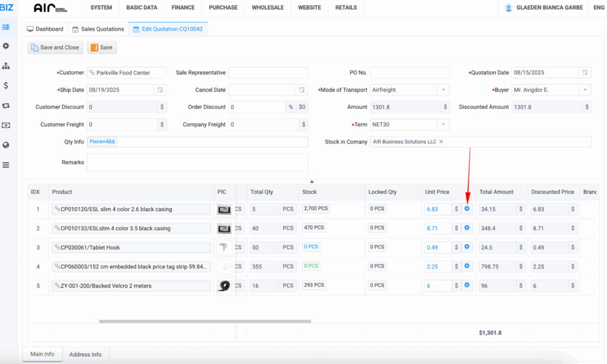
Task: Remove AIR Business Solutions LLC tag
Action: pyautogui.click(x=441, y=142)
